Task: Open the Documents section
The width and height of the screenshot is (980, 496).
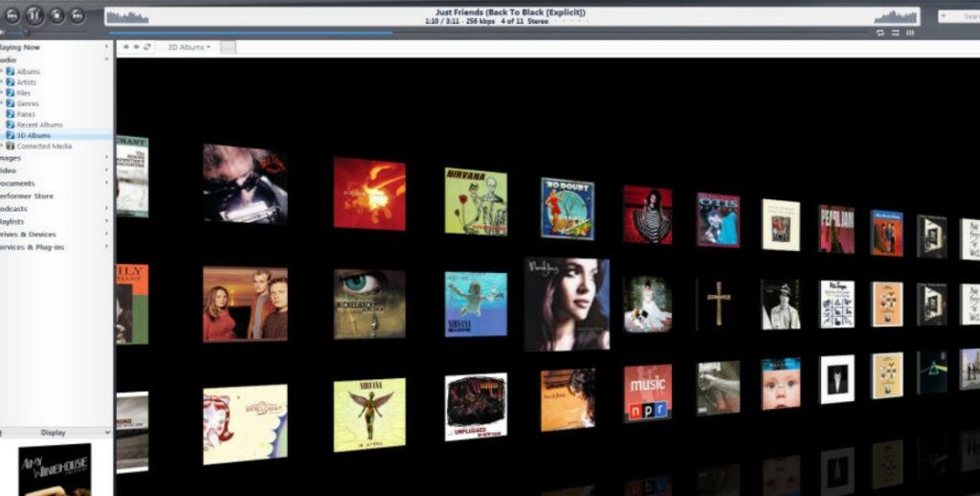Action: (x=17, y=183)
